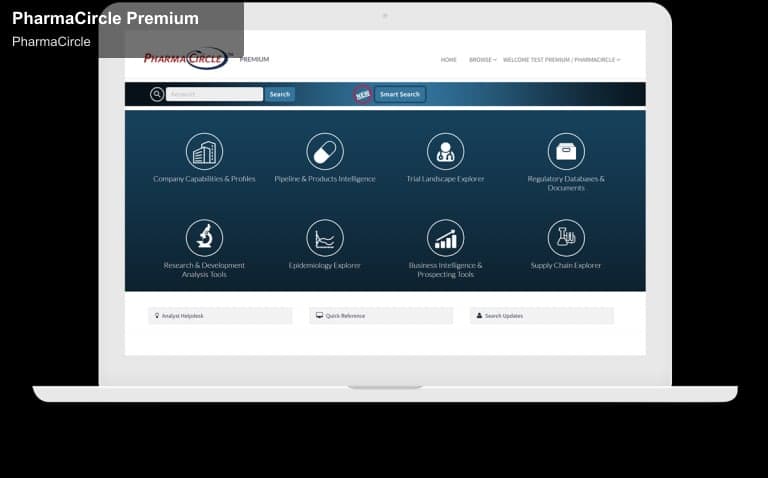The width and height of the screenshot is (768, 478).
Task: Click Research & Development Analysis Tools label
Action: point(204,270)
